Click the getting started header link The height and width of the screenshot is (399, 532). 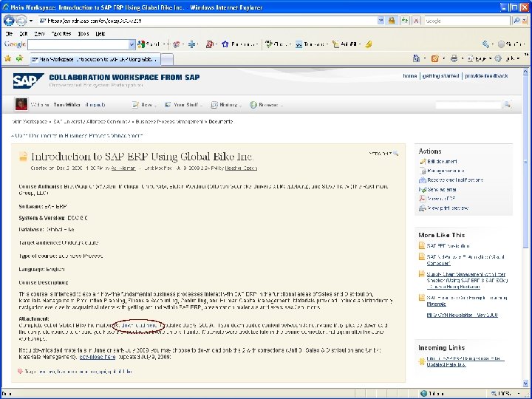(x=440, y=76)
